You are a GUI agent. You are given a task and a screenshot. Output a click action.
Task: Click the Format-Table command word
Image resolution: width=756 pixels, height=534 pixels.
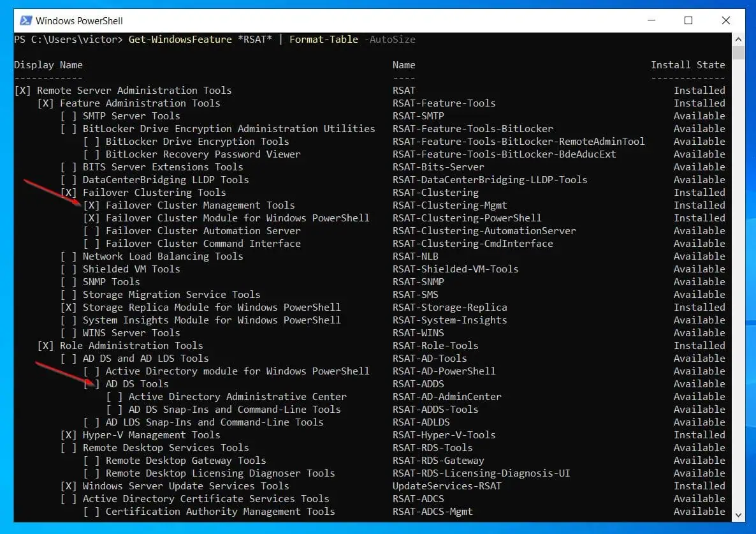point(324,40)
